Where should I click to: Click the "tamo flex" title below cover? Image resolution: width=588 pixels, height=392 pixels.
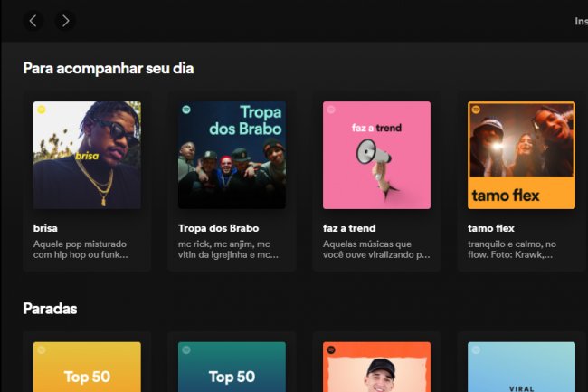pos(491,228)
